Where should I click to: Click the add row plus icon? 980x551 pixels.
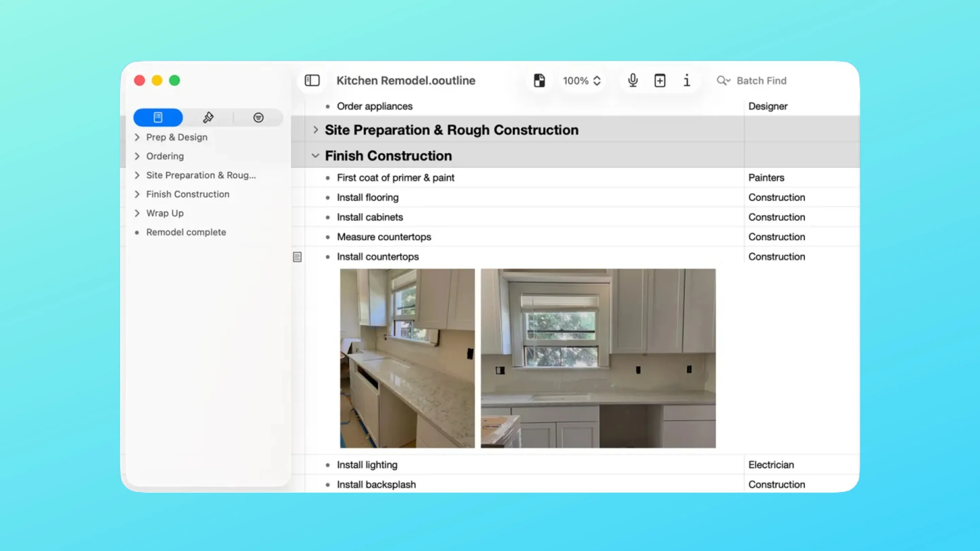click(660, 81)
